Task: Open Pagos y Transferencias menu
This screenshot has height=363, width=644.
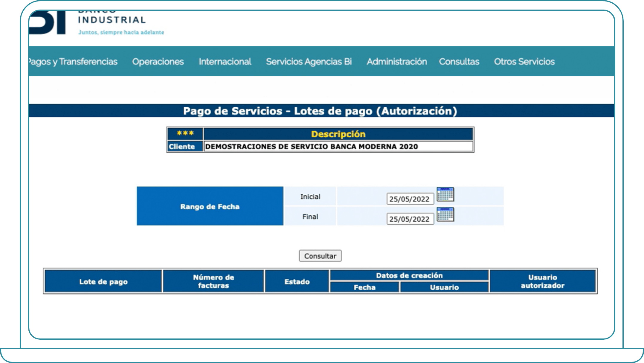Action: [73, 61]
